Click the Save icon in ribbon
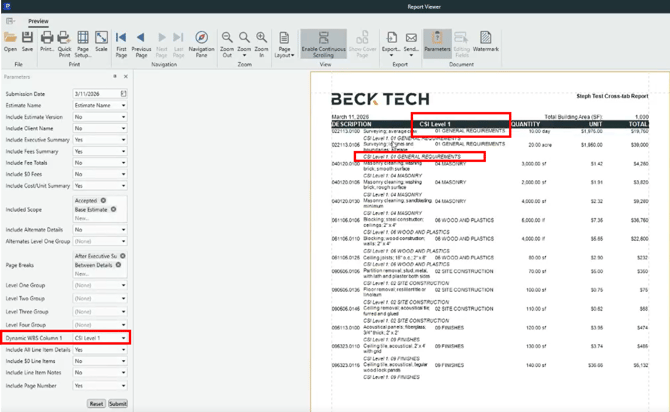 click(x=27, y=38)
